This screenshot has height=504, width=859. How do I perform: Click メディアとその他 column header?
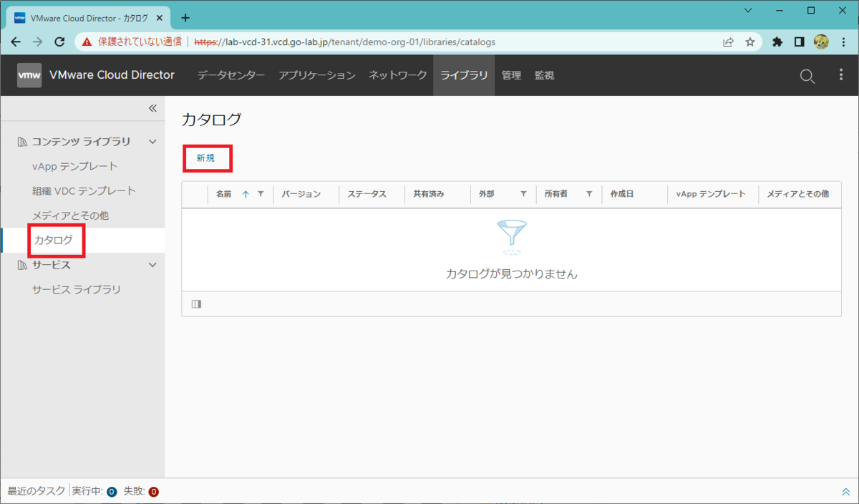[x=798, y=194]
